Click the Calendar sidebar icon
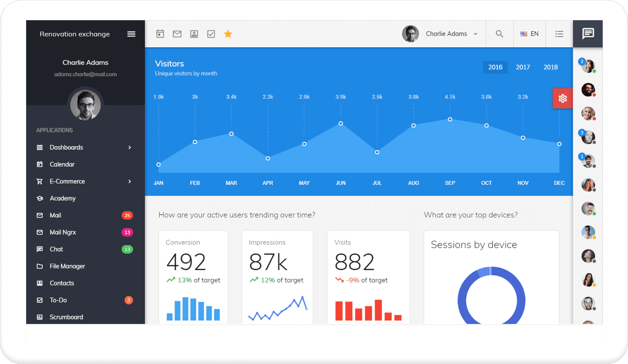 click(x=40, y=164)
